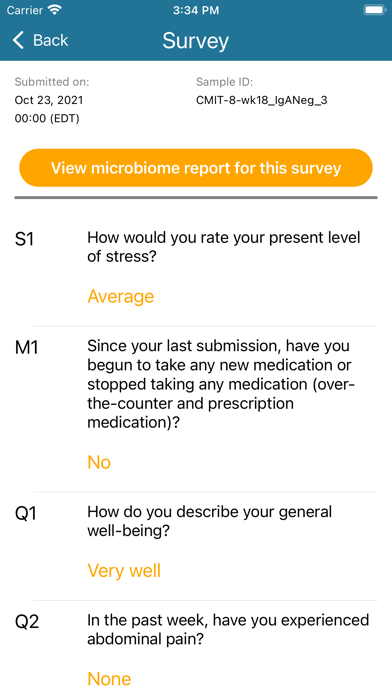Tap the Wi-Fi icon in status bar
Image resolution: width=392 pixels, height=696 pixels.
(55, 10)
